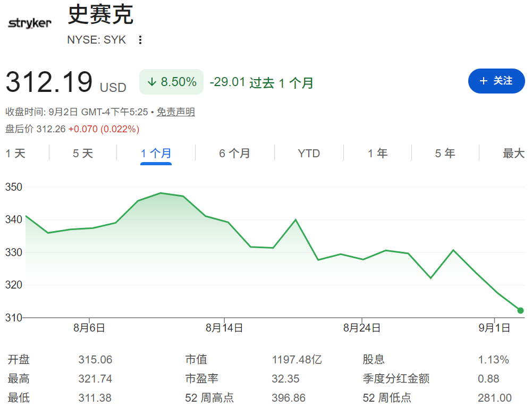532x407 pixels.
Task: Click the 最高 value 321.74
Action: tap(95, 378)
